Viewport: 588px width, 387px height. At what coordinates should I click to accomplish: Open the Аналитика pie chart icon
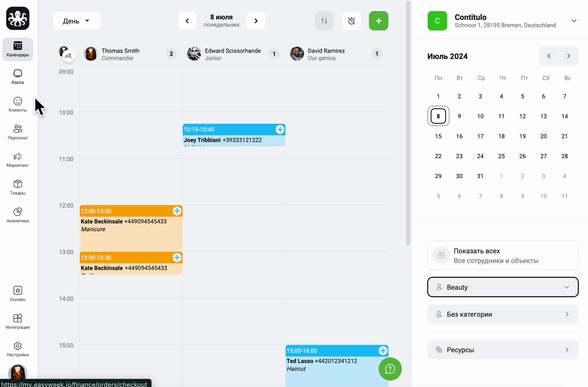pyautogui.click(x=17, y=211)
